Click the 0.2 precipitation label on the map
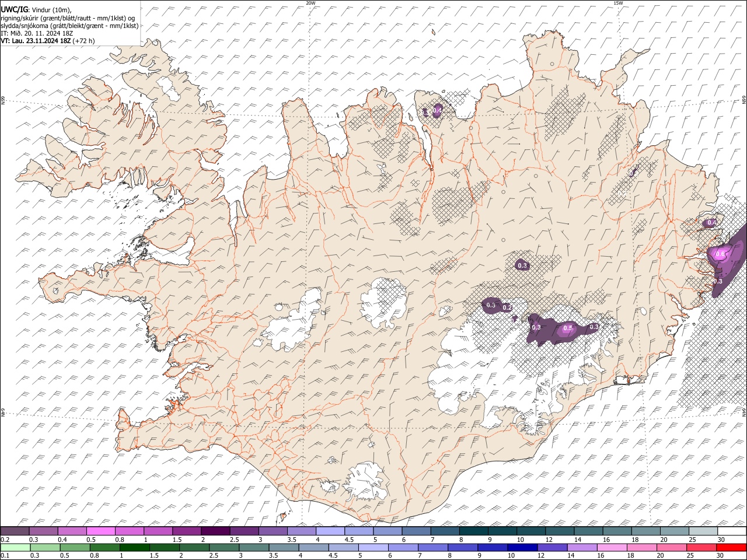 (507, 307)
